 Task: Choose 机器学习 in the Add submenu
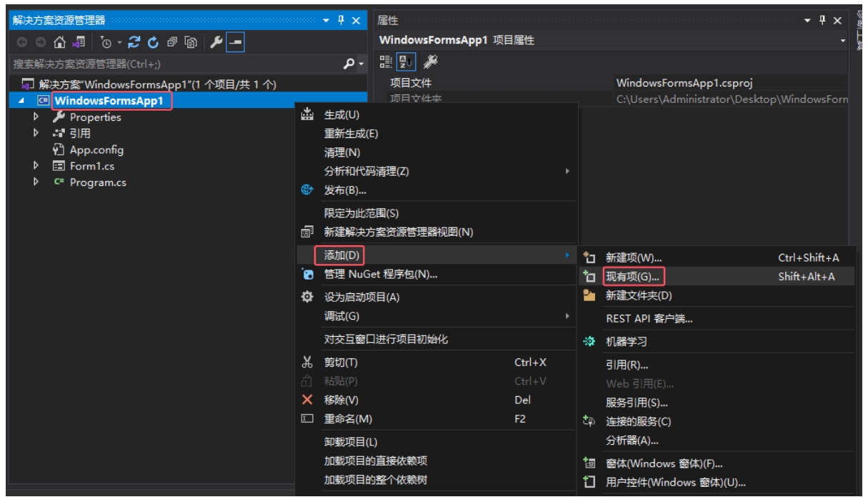coord(717,342)
